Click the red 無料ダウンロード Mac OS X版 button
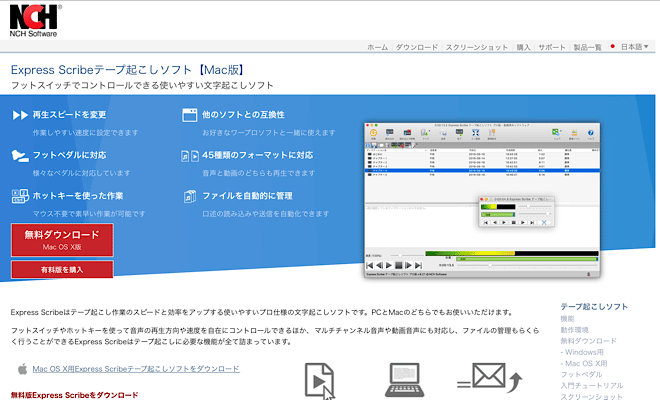The image size is (660, 400). [62, 240]
